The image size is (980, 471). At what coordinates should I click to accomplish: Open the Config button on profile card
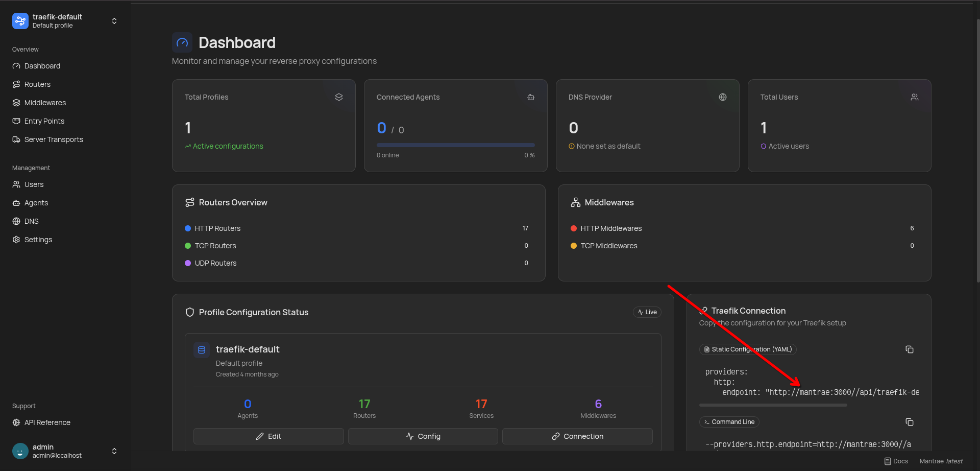pyautogui.click(x=423, y=436)
